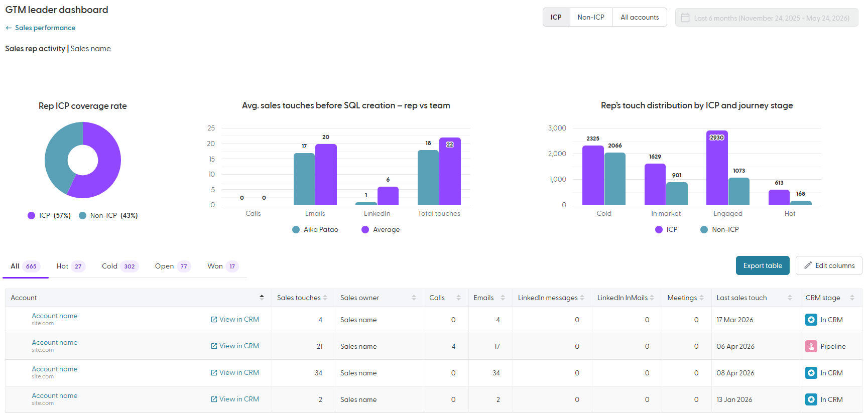Click the pencil icon in Edit columns
868x413 pixels.
[808, 265]
